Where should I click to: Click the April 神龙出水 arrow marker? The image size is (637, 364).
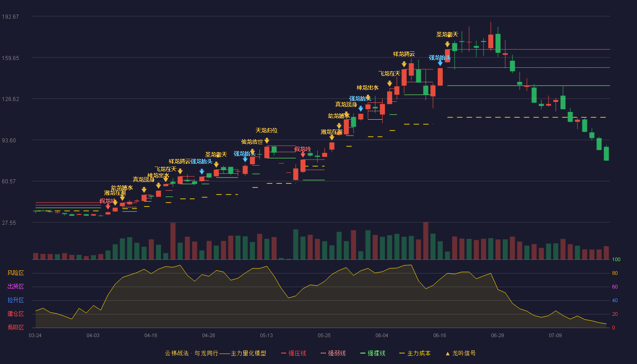point(158,186)
